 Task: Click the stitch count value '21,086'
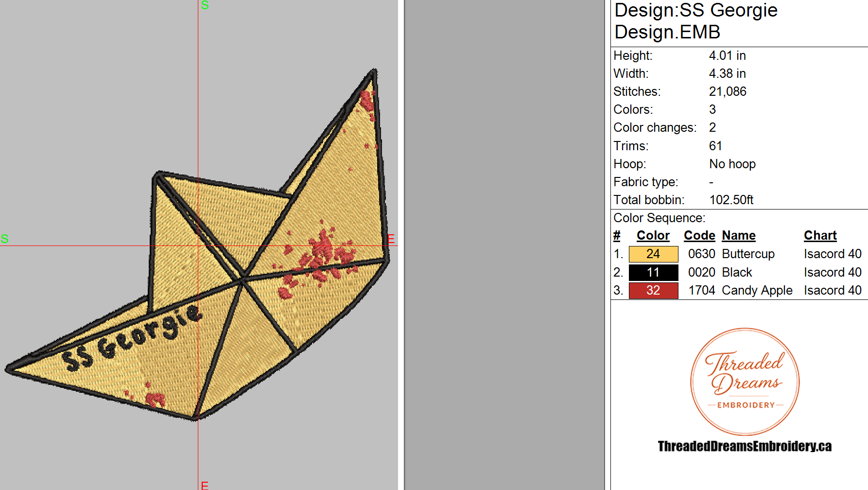click(x=728, y=91)
